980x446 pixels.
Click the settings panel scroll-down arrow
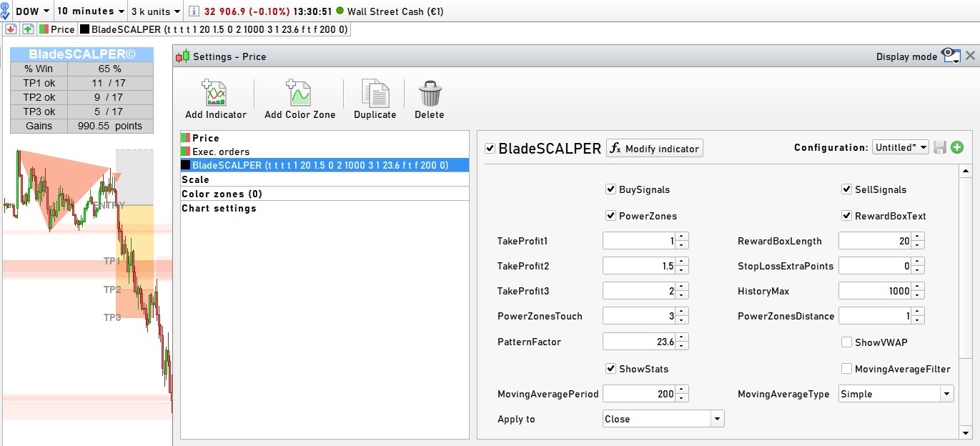(965, 433)
